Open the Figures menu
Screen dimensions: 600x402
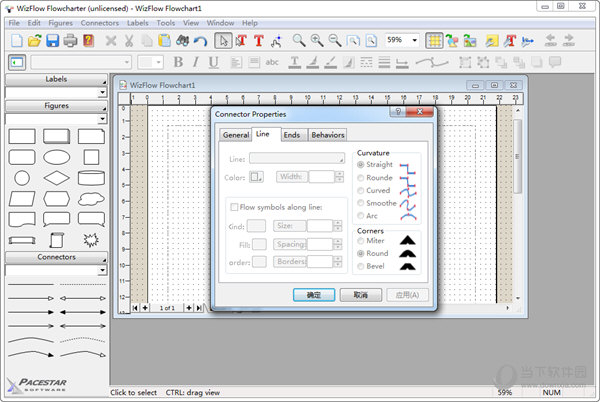click(x=60, y=23)
